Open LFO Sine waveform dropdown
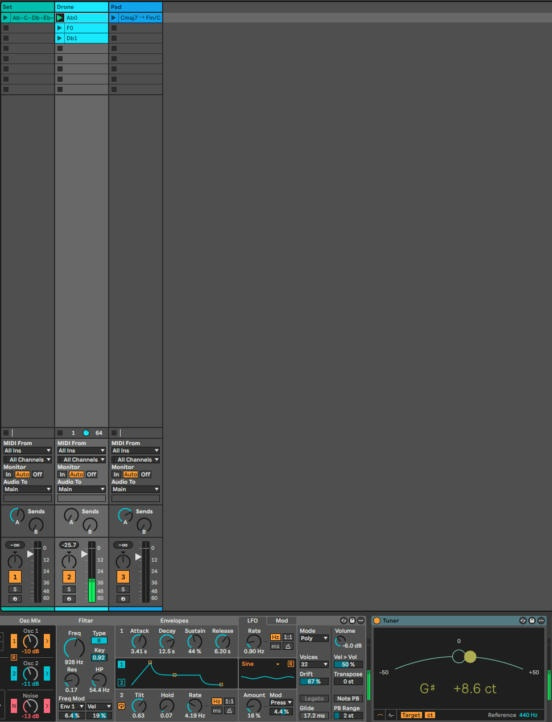 pos(261,664)
